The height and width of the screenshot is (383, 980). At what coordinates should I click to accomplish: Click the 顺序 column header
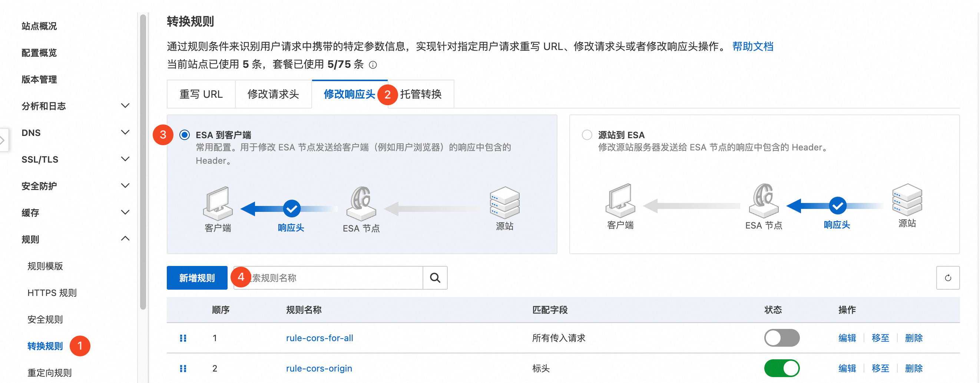[221, 310]
